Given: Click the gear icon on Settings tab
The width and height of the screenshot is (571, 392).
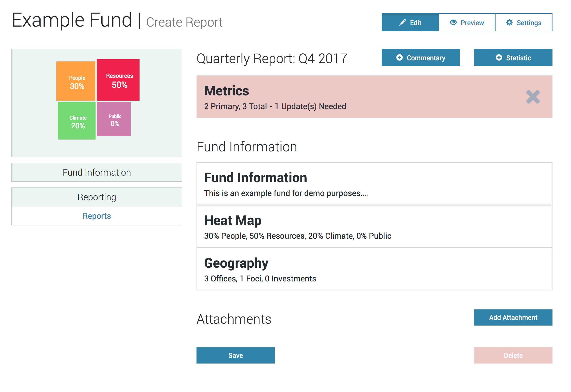Looking at the screenshot, I should [x=509, y=23].
